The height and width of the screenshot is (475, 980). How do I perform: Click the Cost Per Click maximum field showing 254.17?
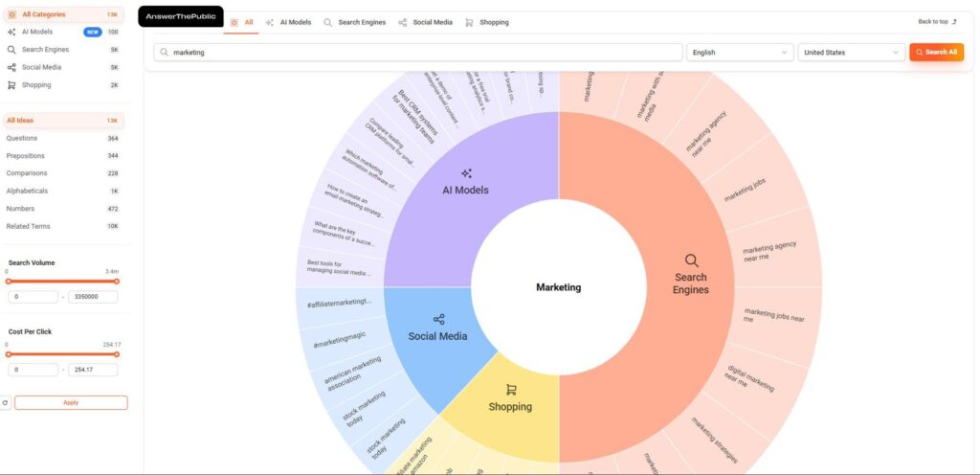coord(93,370)
